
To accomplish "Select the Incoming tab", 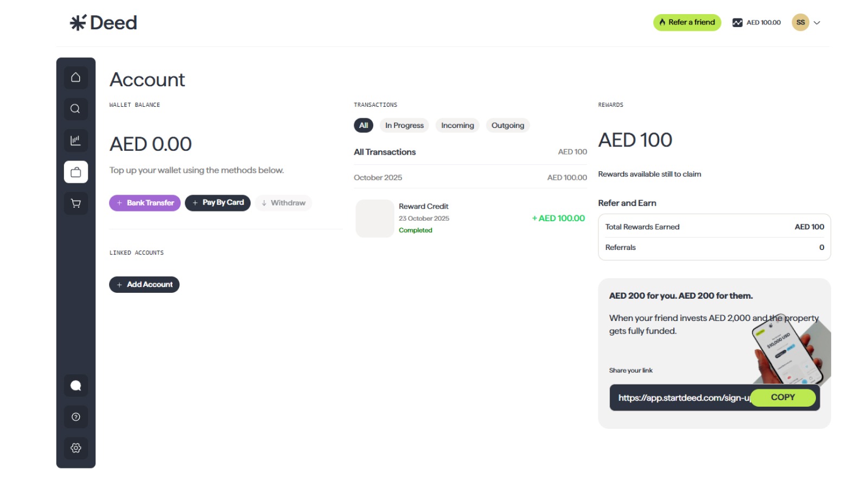I will pyautogui.click(x=457, y=125).
